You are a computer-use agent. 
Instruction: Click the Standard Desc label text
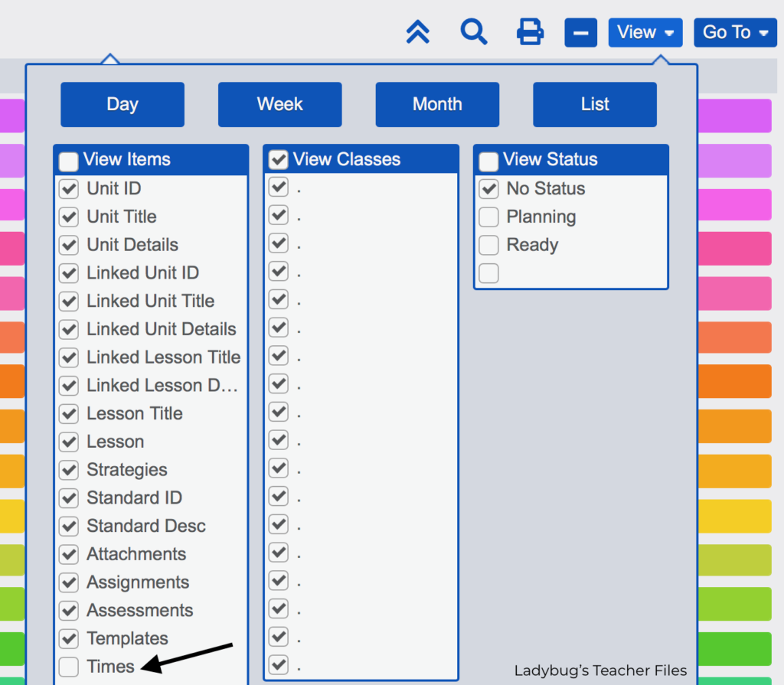tap(146, 526)
